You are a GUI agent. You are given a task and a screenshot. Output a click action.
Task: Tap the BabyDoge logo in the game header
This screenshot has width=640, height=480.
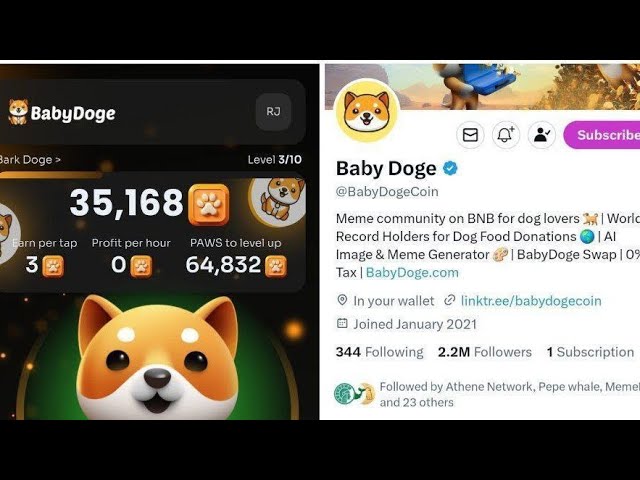click(x=62, y=112)
